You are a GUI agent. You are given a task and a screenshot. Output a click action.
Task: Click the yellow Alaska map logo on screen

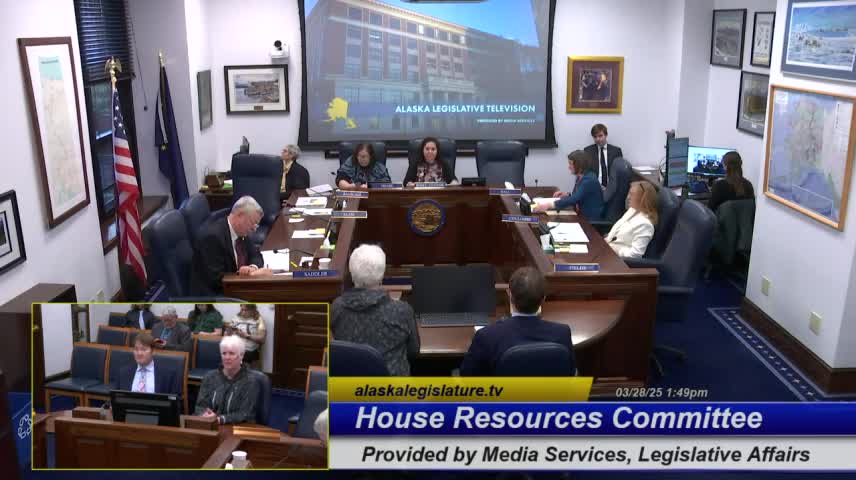click(341, 113)
